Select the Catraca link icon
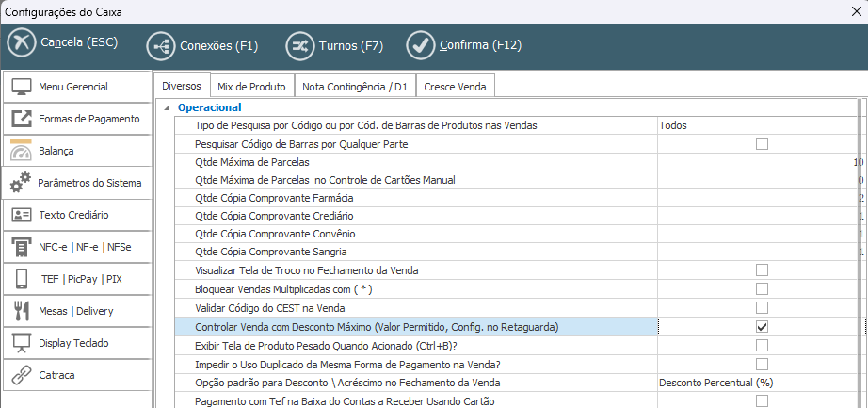Image resolution: width=868 pixels, height=408 pixels. tap(22, 375)
